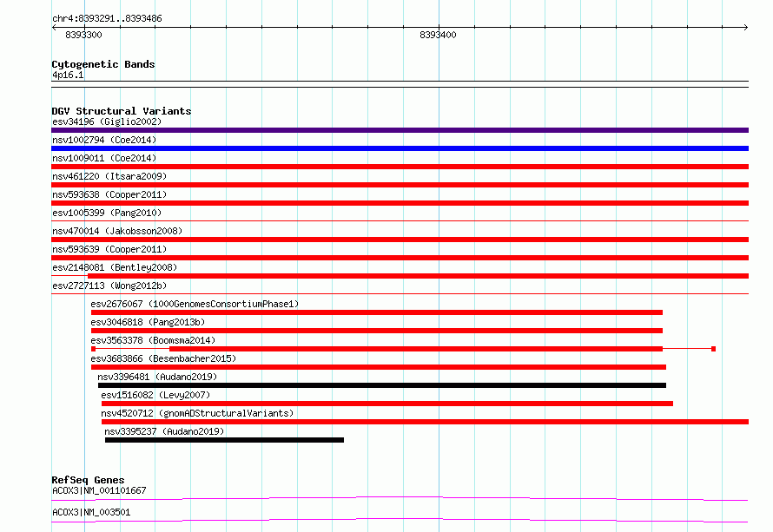Click the ACOX3|NM_003501 magenta gene line
This screenshot has width=773, height=532.
point(400,520)
